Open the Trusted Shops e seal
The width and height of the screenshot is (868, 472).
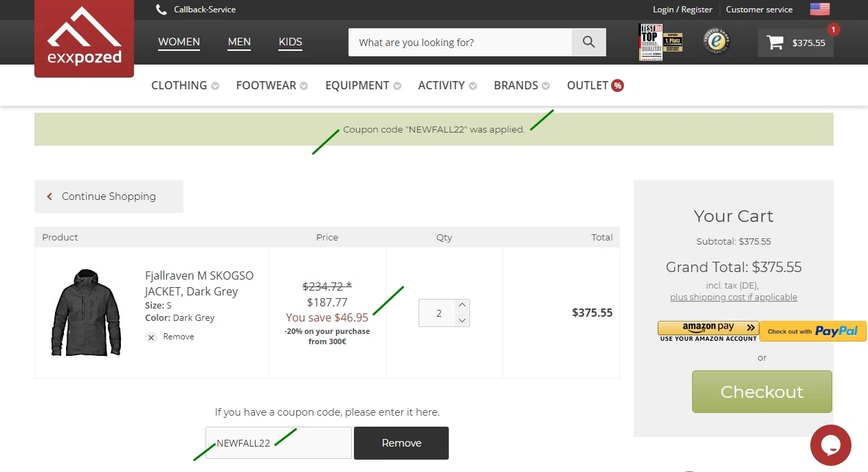pyautogui.click(x=716, y=42)
